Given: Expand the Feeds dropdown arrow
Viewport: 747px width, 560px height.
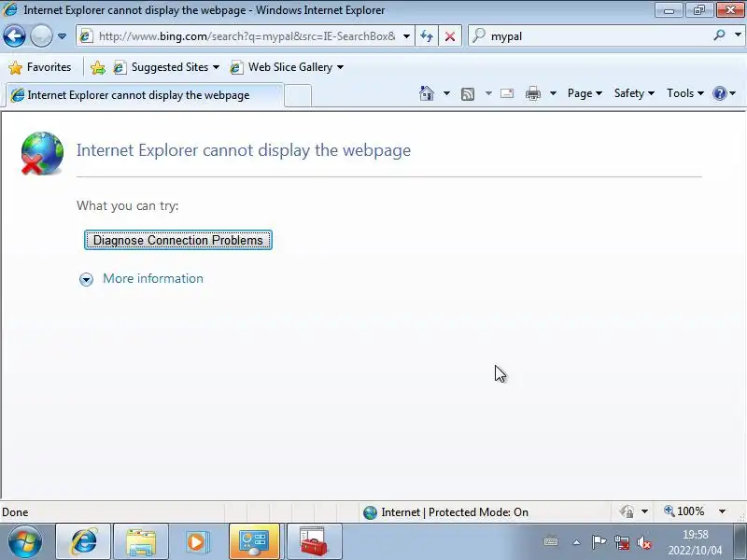Looking at the screenshot, I should (488, 93).
